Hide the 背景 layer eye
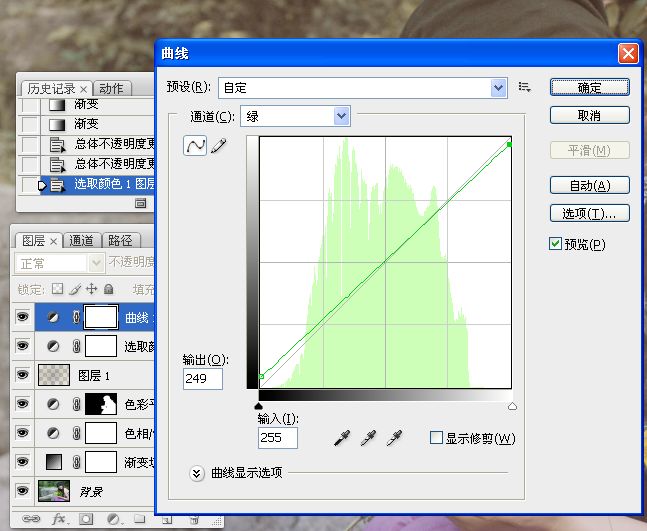 [22, 490]
